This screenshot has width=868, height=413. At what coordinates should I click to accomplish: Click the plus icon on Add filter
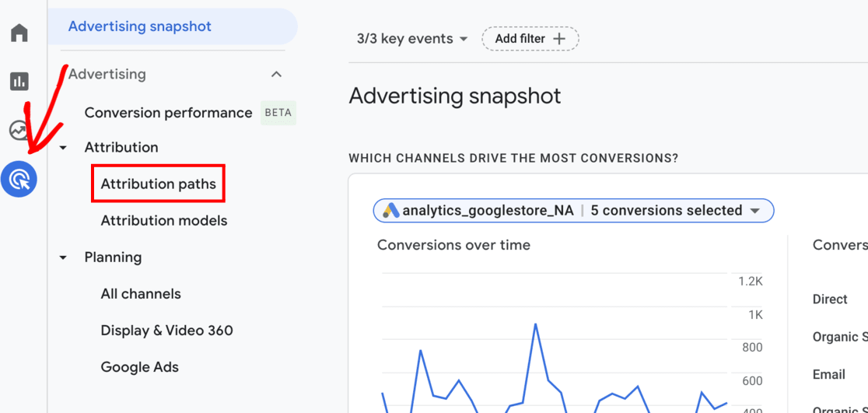(559, 39)
